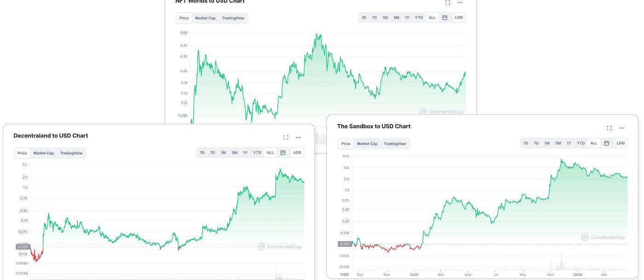Open three-dot menu on The Sandbox chart
Viewport: 644px width, 280px height.
[622, 128]
